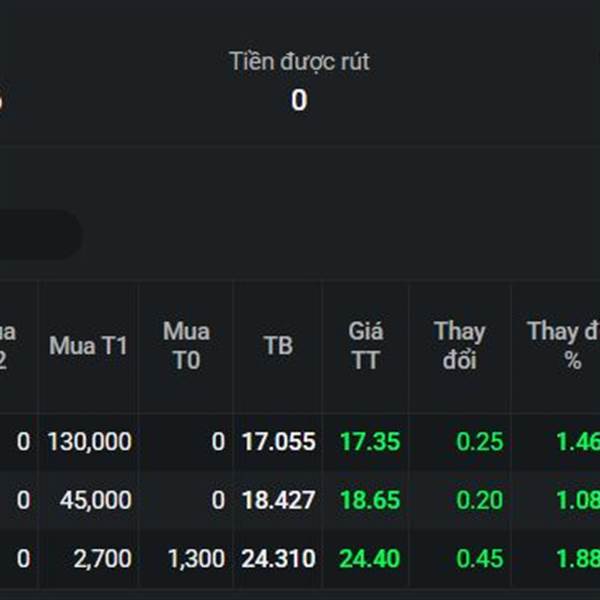The width and height of the screenshot is (600, 600).
Task: Select the 0.45 change value
Action: pyautogui.click(x=480, y=559)
